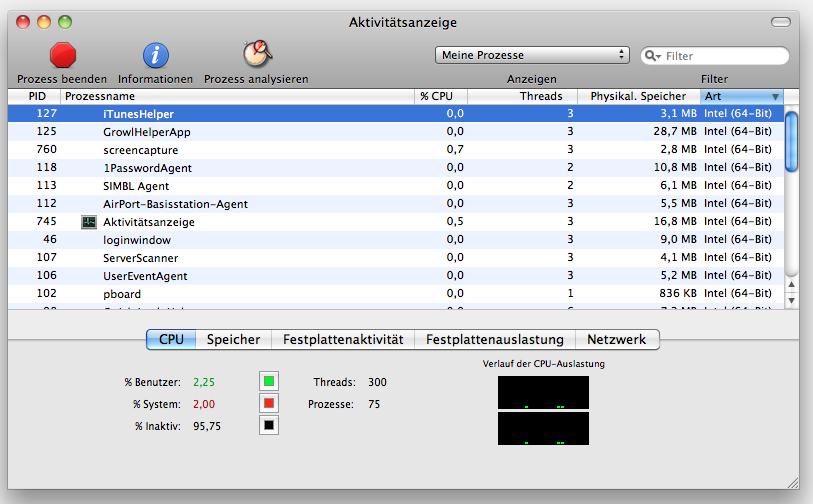Click the Prozesse count value 75
Screen dimensions: 813x504
[x=374, y=404]
